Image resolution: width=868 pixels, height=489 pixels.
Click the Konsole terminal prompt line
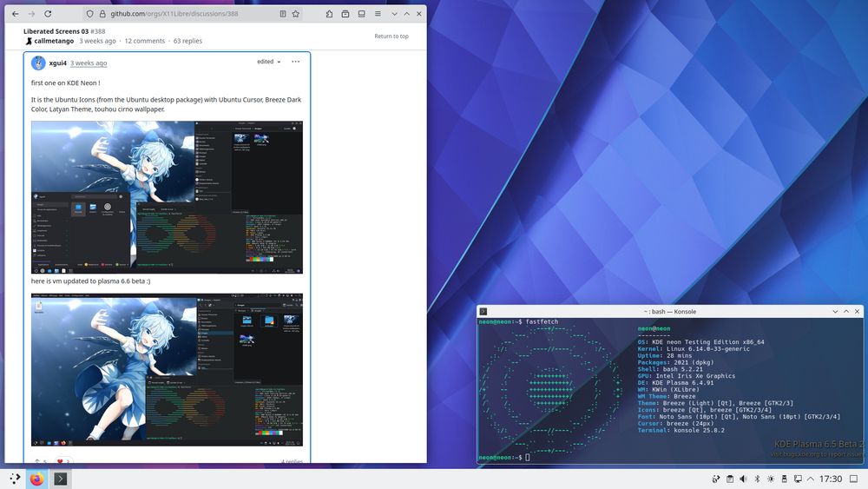pos(503,458)
